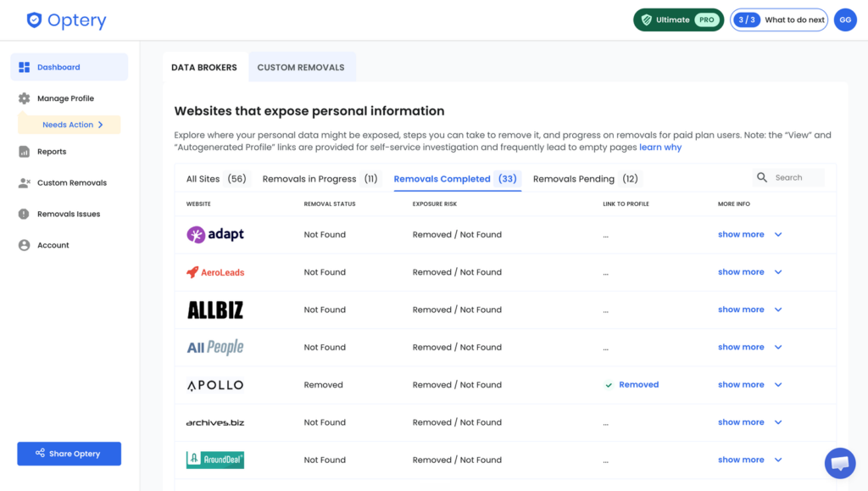Image resolution: width=868 pixels, height=491 pixels.
Task: Click the Optery brand name text
Action: [x=77, y=20]
